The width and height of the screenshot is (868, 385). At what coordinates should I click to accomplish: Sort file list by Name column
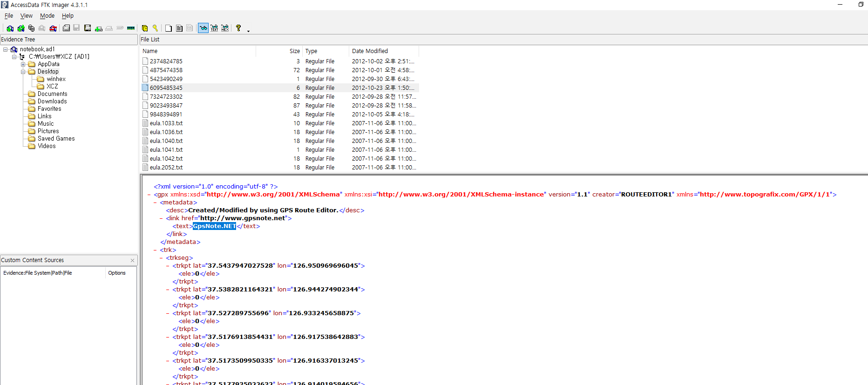pos(198,51)
